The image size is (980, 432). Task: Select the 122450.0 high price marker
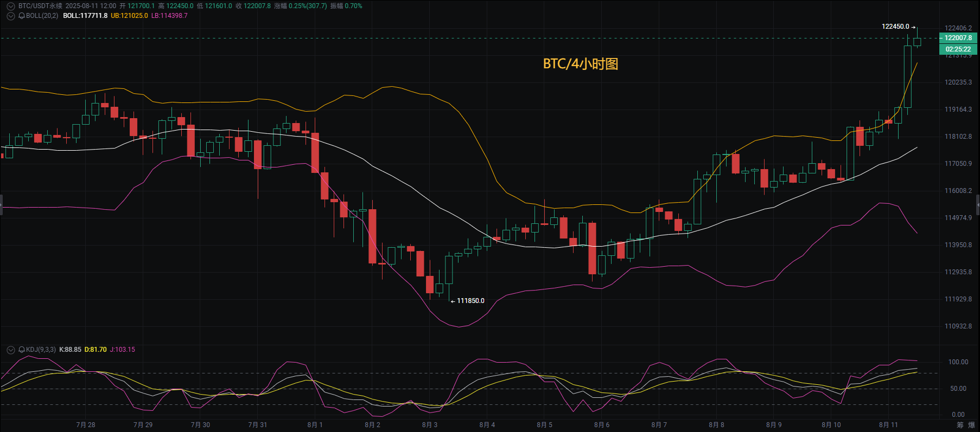(895, 27)
